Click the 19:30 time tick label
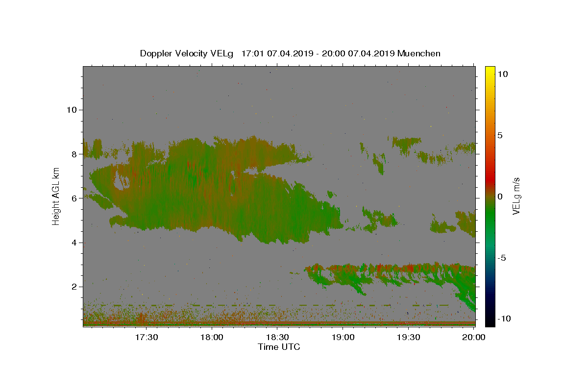 [x=408, y=337]
